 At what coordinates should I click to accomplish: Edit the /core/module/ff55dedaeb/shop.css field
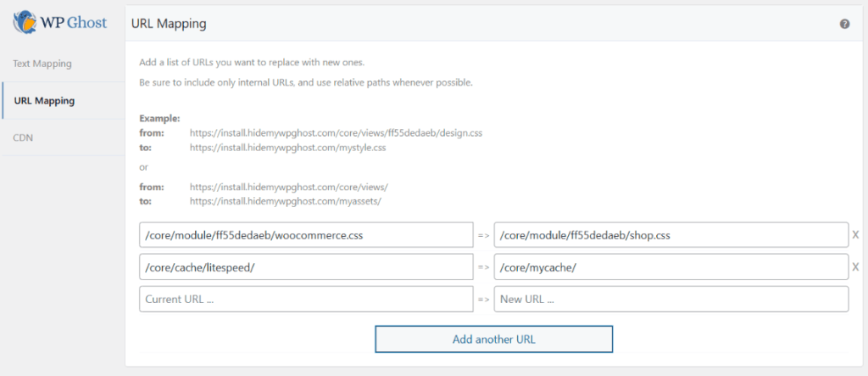[671, 235]
